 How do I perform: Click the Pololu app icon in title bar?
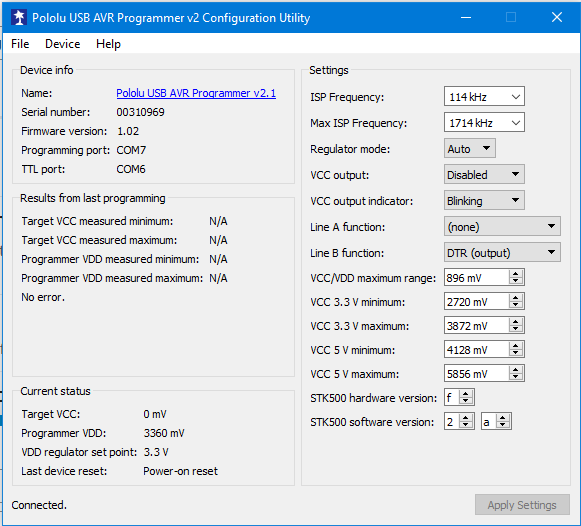click(19, 17)
